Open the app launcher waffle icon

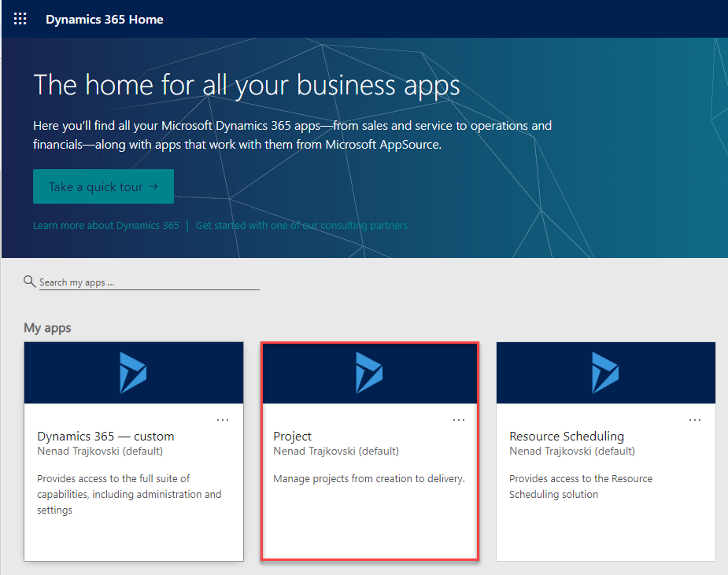pos(20,19)
